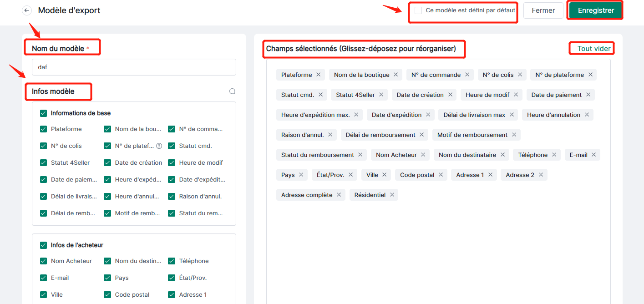
Task: Uncheck the Raison d'annul. checkbox
Action: click(172, 197)
